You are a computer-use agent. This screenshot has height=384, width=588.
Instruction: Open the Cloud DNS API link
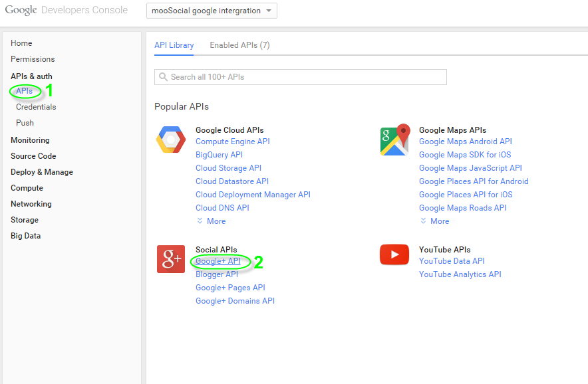(222, 208)
